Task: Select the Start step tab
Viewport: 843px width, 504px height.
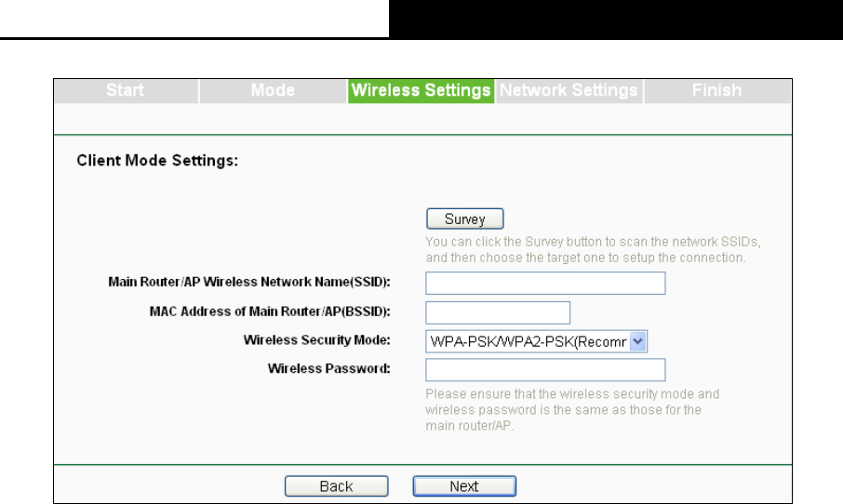Action: 126,91
